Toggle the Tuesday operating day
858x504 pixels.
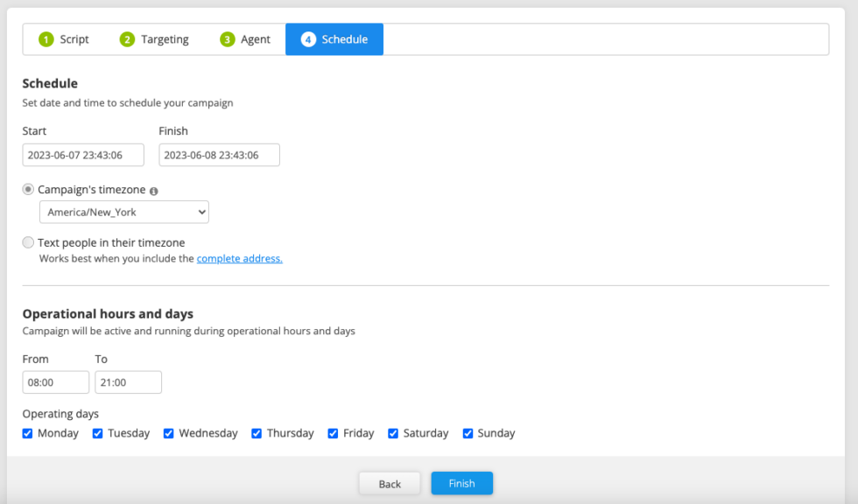98,433
